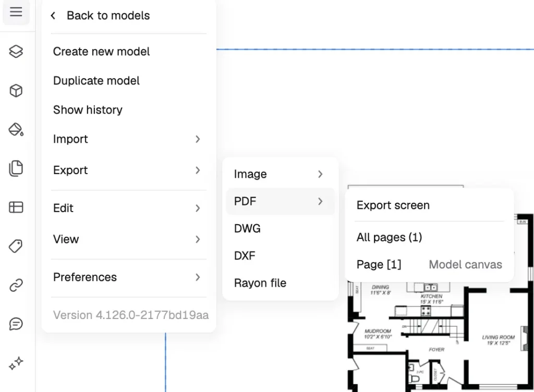534x392 pixels.
Task: Click the tag icon in sidebar
Action: [16, 246]
